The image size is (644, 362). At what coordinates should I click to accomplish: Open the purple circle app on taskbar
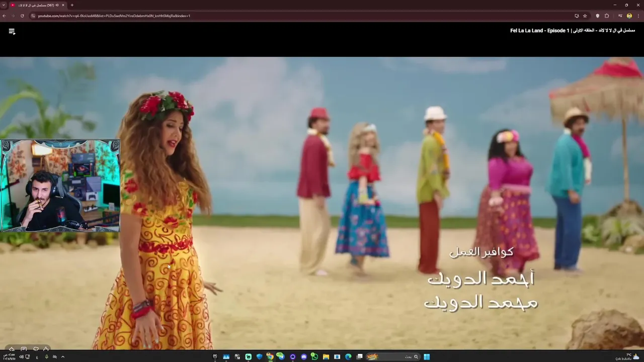pos(293,357)
